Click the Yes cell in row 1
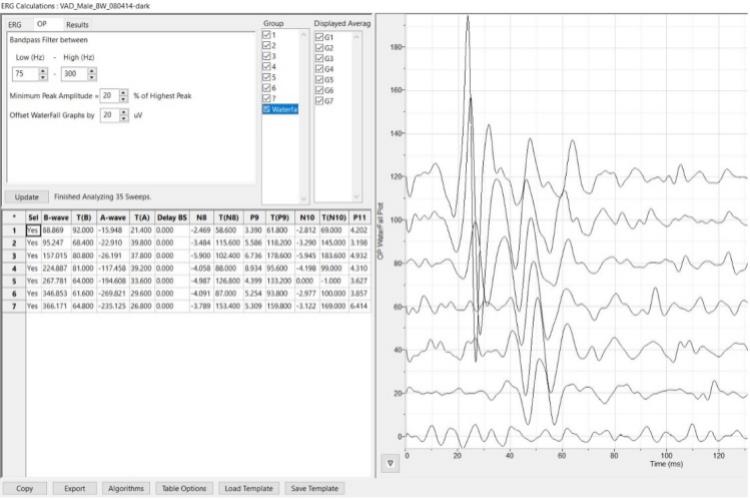The image size is (750, 499). [x=32, y=230]
